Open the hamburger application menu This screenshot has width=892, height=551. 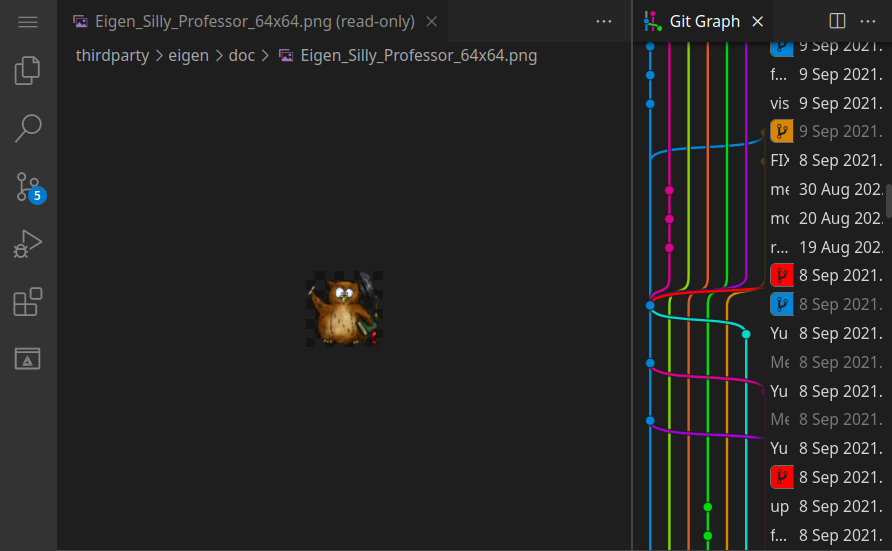(27, 22)
